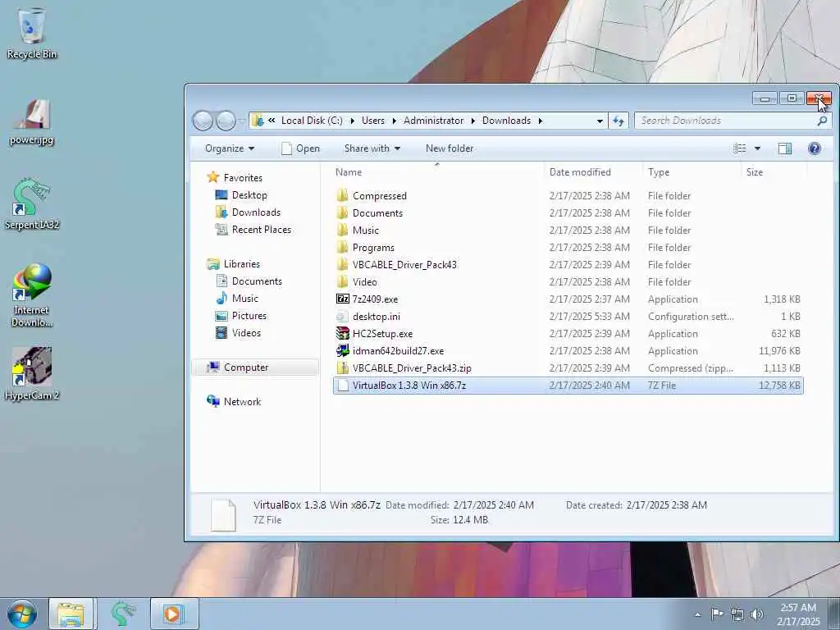Screen dimensions: 840x630
Task: Click Administrator in the address breadcrumb
Action: coord(433,121)
